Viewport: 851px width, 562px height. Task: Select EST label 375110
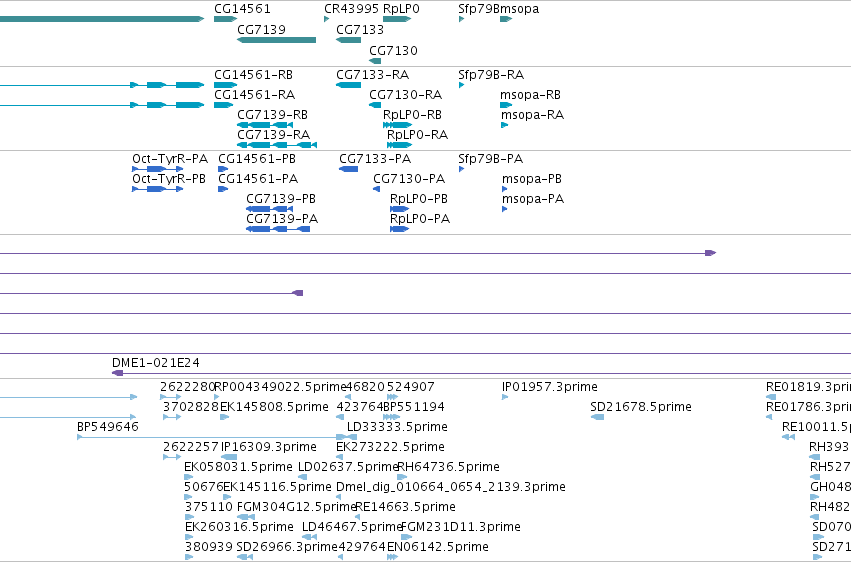pos(209,507)
